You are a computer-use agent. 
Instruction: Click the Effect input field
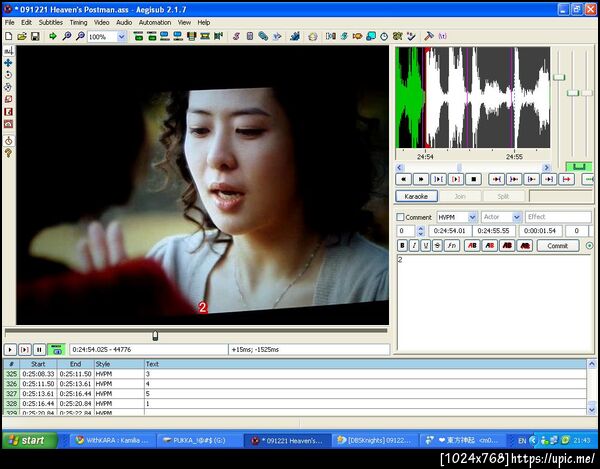pos(558,217)
